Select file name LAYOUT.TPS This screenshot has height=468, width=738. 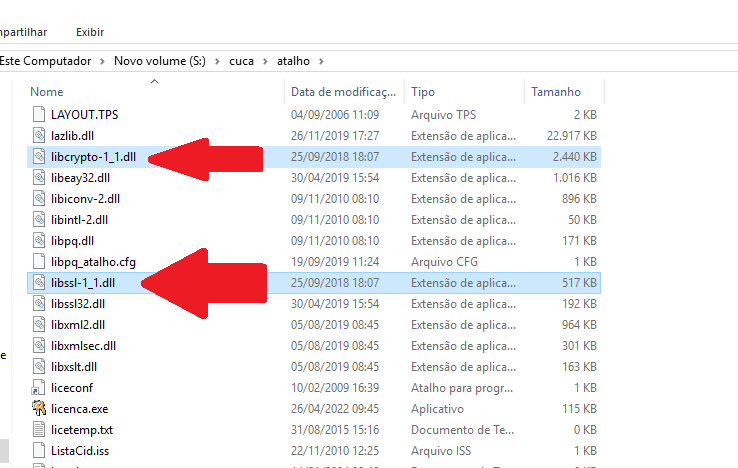85,115
